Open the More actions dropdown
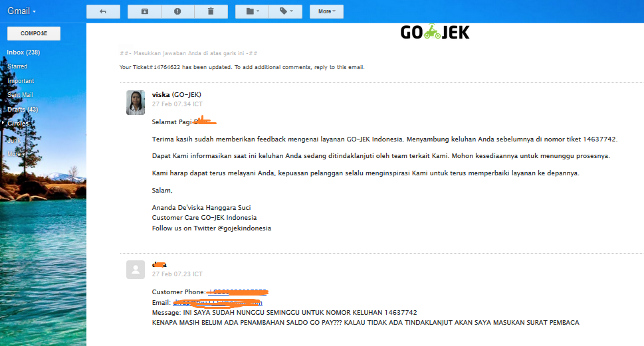Image resolution: width=644 pixels, height=346 pixels. 326,11
